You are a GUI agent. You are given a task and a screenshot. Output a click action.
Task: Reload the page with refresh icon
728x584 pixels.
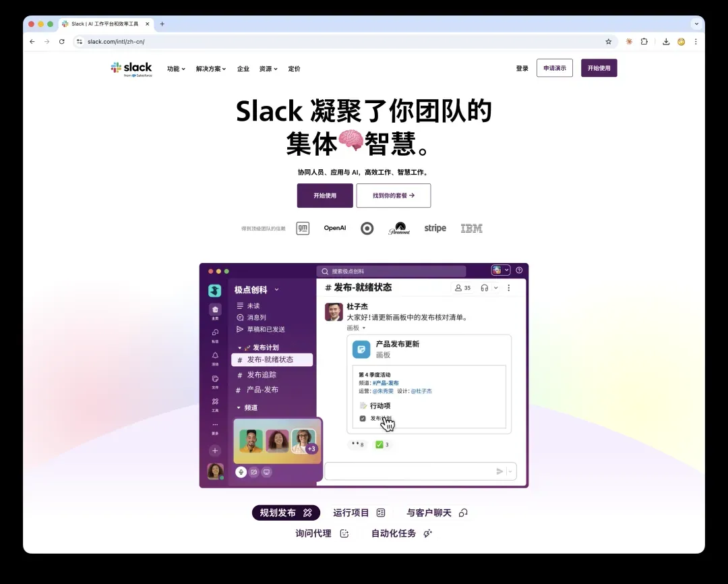pyautogui.click(x=62, y=41)
